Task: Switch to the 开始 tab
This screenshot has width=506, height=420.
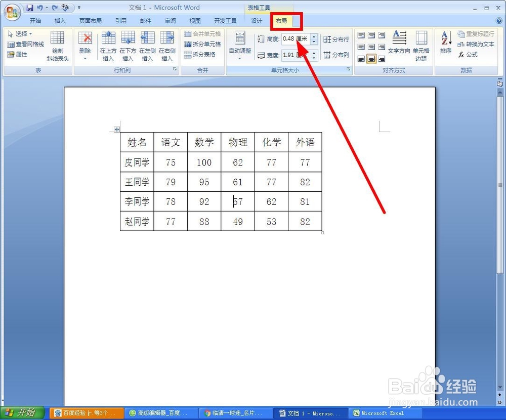Action: (35, 21)
